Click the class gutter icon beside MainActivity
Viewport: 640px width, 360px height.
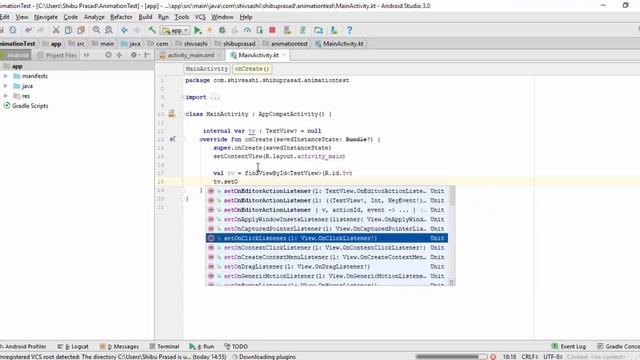pos(172,114)
